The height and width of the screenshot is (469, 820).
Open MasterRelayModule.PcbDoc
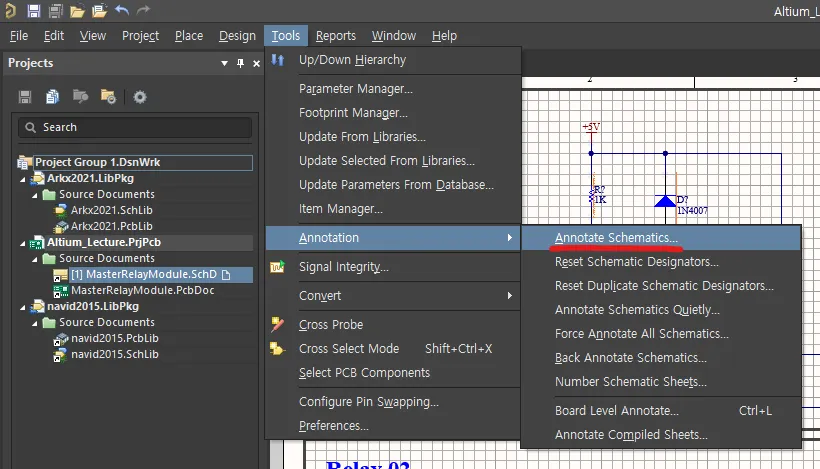142,290
